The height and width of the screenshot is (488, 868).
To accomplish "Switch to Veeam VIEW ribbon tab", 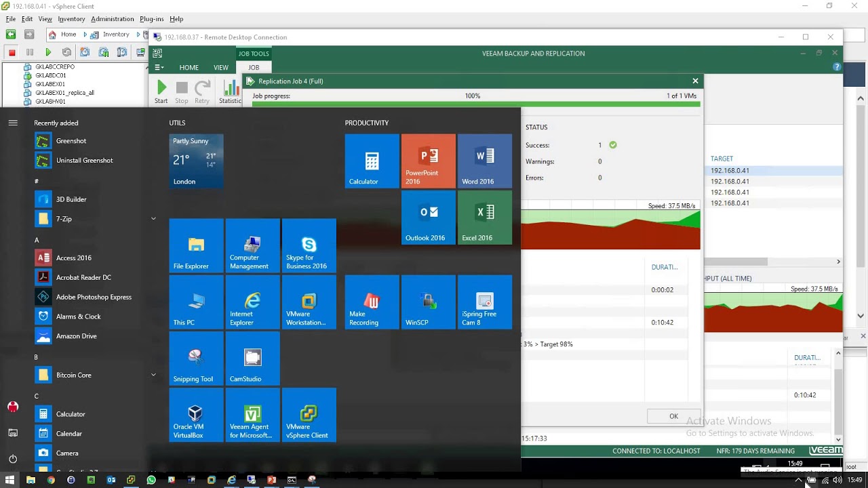I will click(221, 68).
